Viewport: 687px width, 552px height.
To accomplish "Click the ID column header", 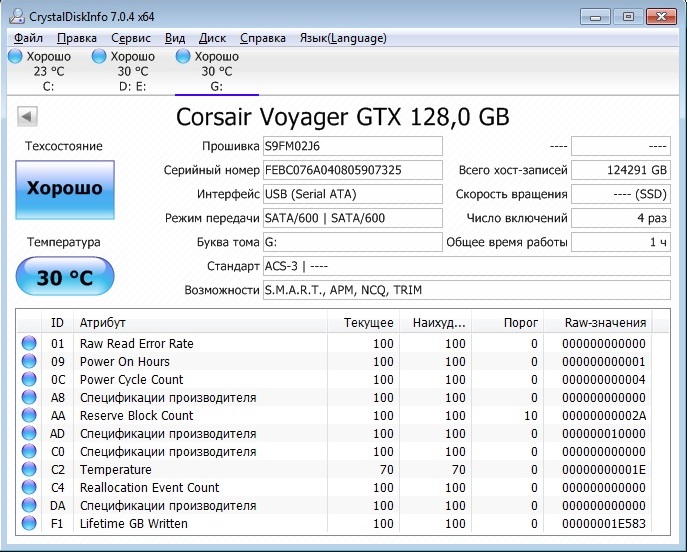I will click(x=57, y=323).
